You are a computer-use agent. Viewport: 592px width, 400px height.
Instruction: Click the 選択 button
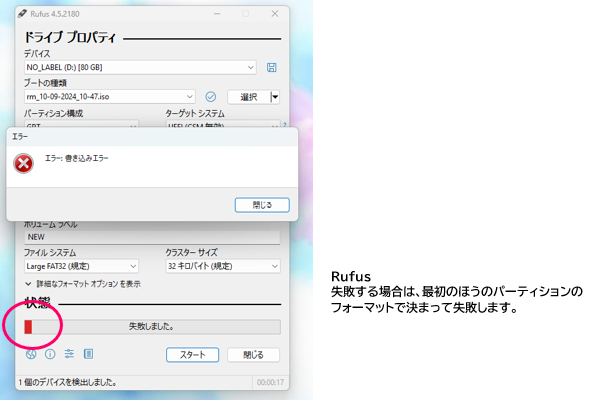click(249, 97)
